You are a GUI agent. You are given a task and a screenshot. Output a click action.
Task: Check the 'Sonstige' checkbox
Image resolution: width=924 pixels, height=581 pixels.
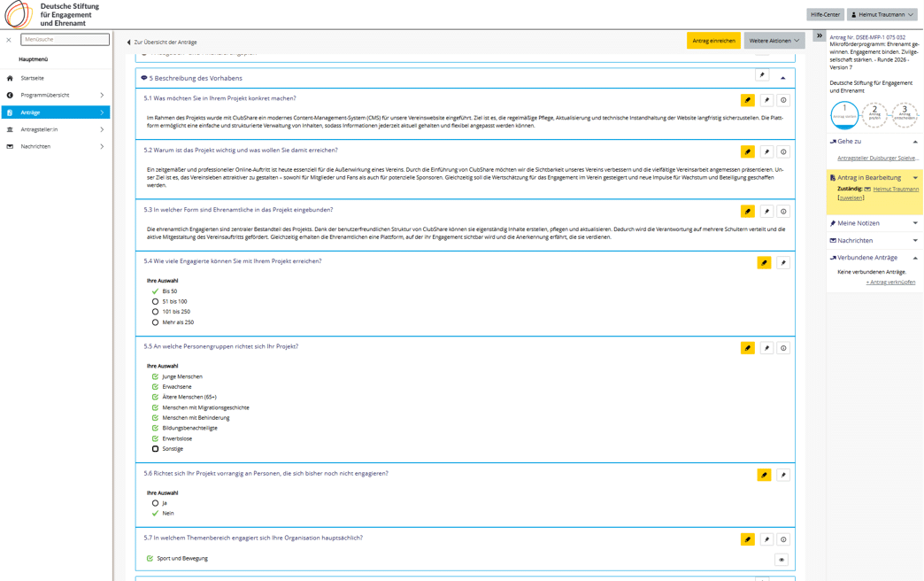155,449
